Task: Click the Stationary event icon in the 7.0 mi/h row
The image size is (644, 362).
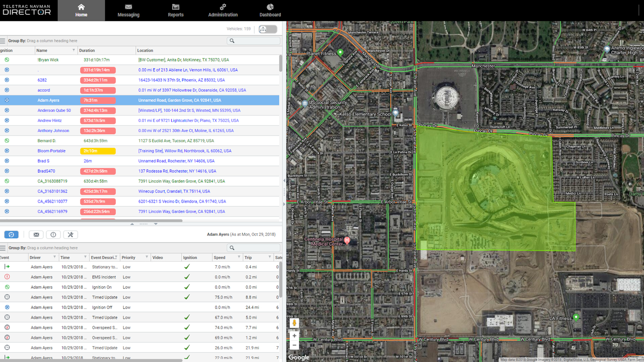Action: pos(7,267)
